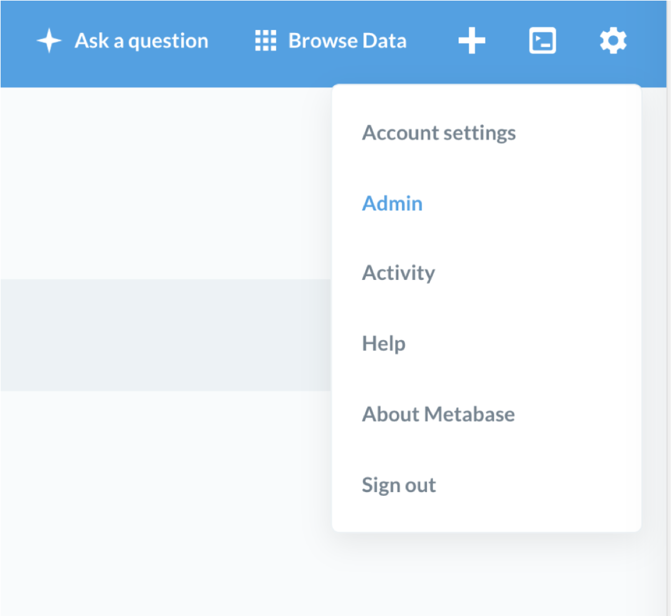
Task: Click the gray highlighted row on the left
Action: pos(165,335)
